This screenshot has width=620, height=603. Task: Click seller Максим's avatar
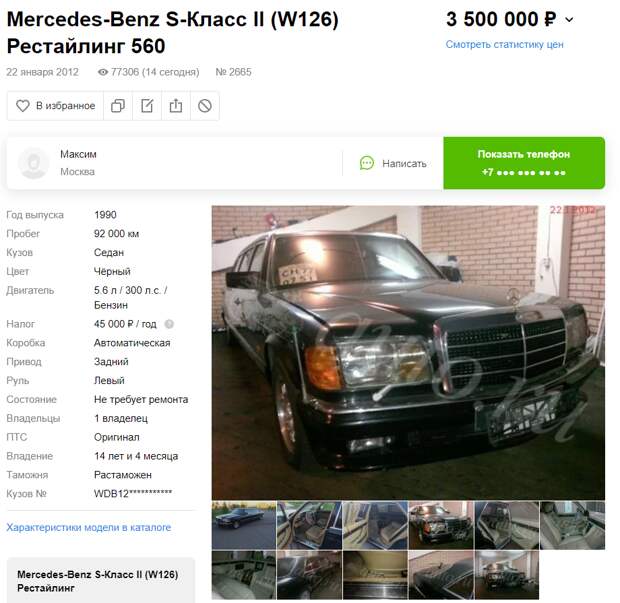pos(34,163)
